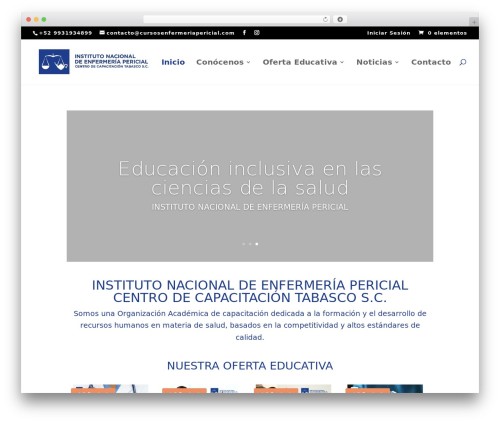Viewport: 500px width, 423px height.
Task: Click the Iniciar Sesión link
Action: (x=389, y=33)
